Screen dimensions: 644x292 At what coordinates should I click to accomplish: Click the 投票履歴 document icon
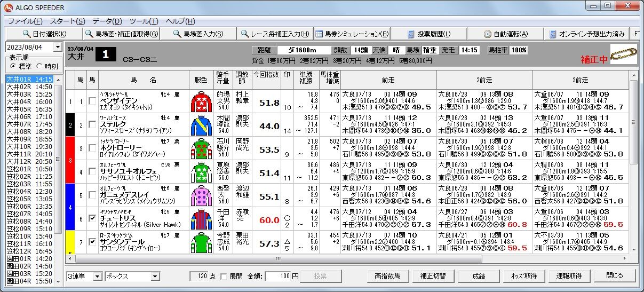(x=411, y=34)
